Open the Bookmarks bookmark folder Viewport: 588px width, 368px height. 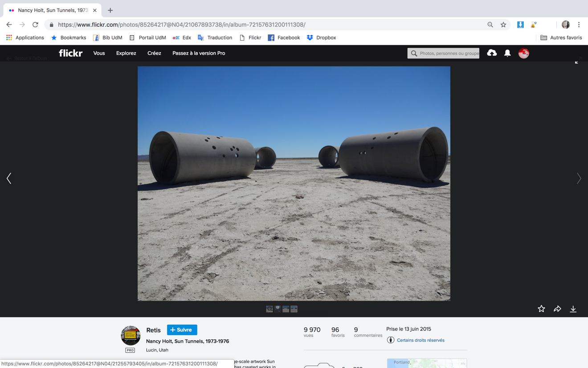[x=69, y=38]
